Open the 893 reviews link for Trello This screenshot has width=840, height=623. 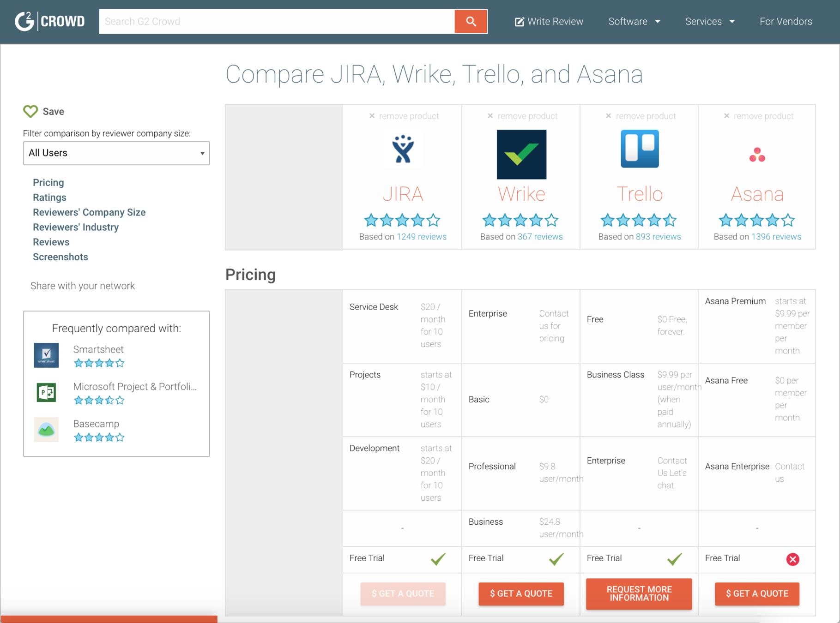pyautogui.click(x=659, y=237)
